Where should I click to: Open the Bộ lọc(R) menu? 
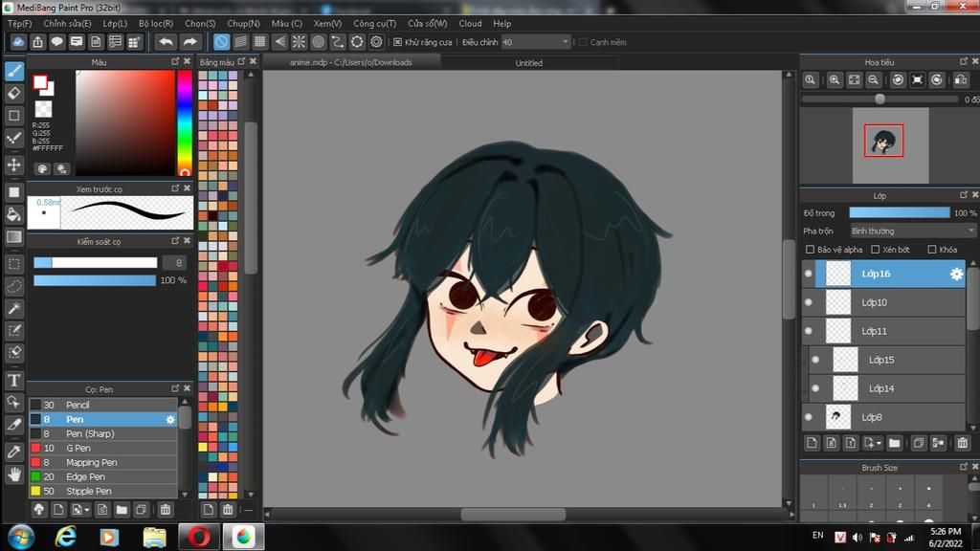156,23
